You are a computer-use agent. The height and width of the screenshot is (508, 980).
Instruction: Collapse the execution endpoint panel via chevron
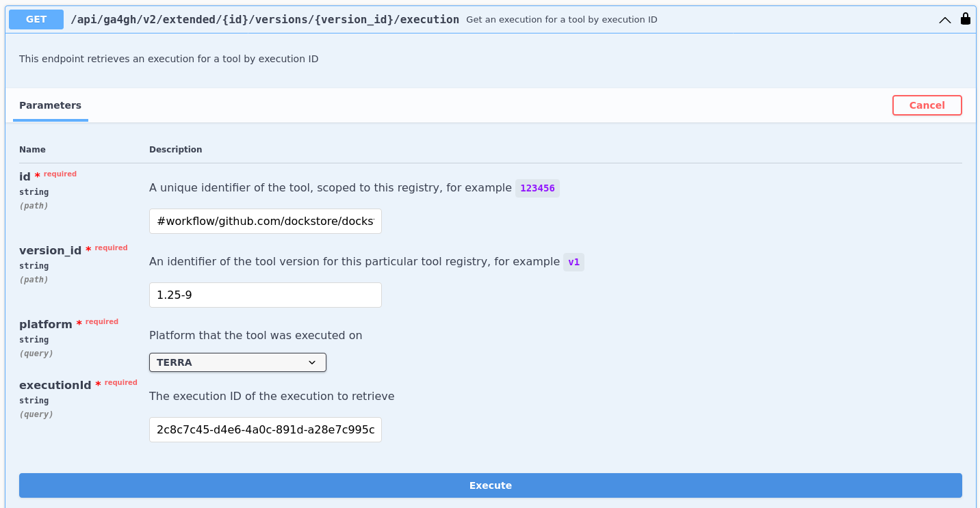click(945, 21)
